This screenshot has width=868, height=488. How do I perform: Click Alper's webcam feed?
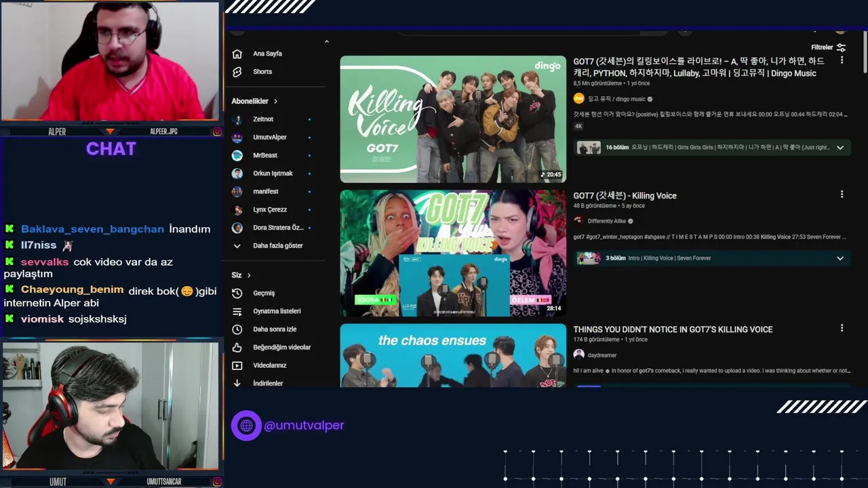pyautogui.click(x=110, y=61)
